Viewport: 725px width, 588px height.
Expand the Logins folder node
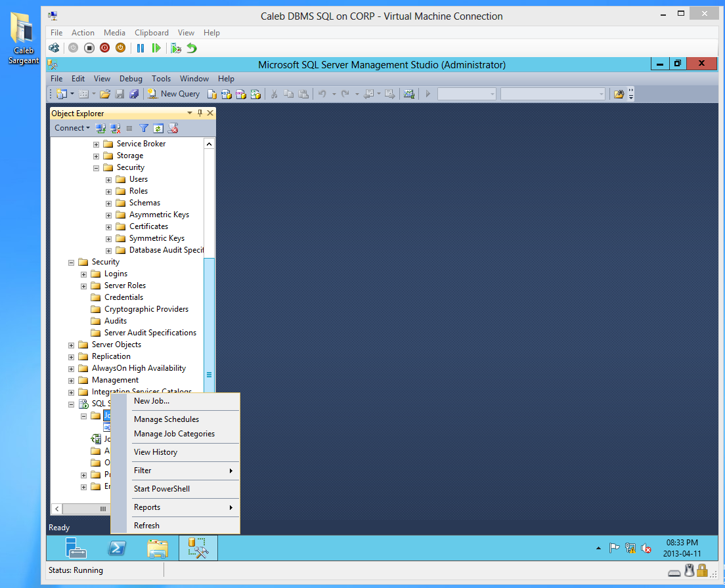click(83, 274)
